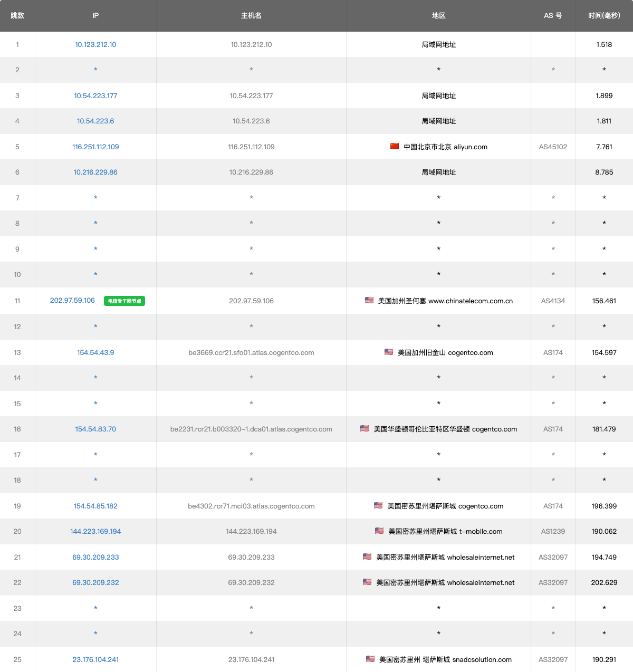Click the 时间(毫秒) column header
The image size is (633, 672).
point(604,16)
